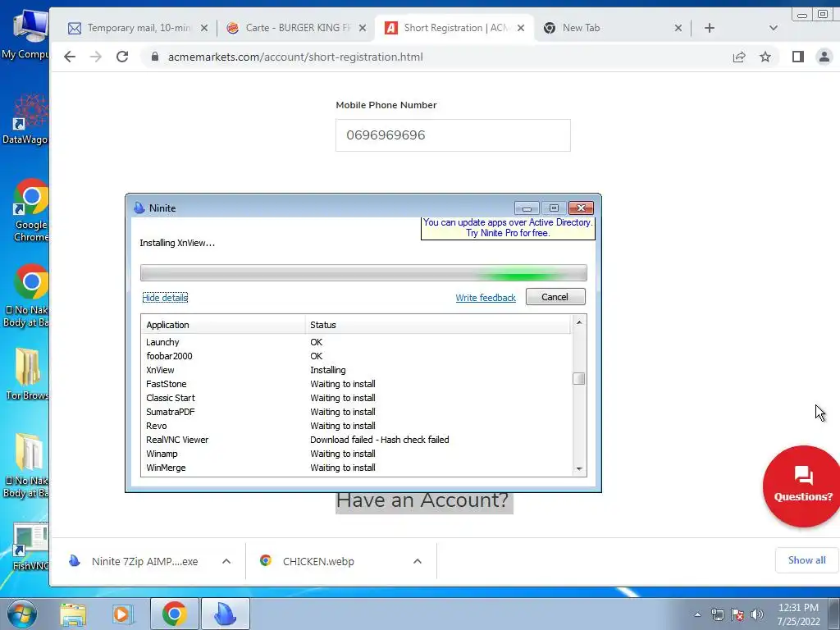This screenshot has height=630, width=840.
Task: Close the Temporary mail tab
Action: (204, 28)
